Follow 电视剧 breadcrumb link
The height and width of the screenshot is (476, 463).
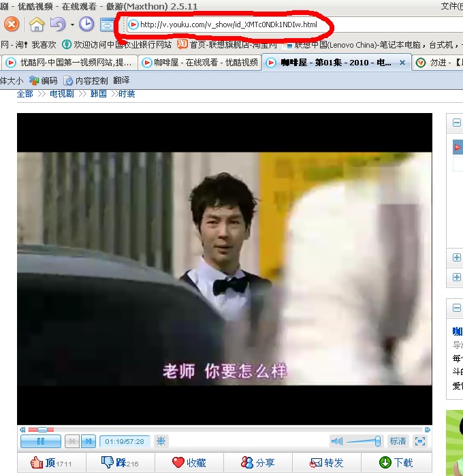(62, 93)
